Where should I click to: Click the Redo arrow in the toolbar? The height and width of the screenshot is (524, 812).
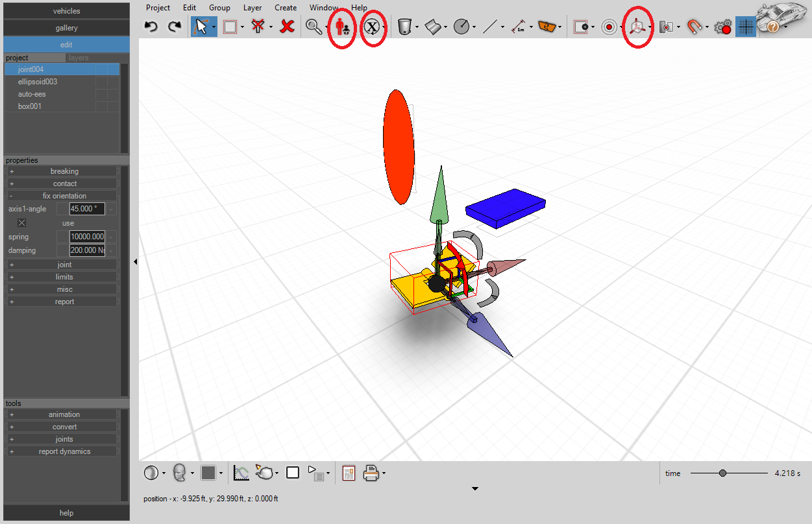point(174,27)
